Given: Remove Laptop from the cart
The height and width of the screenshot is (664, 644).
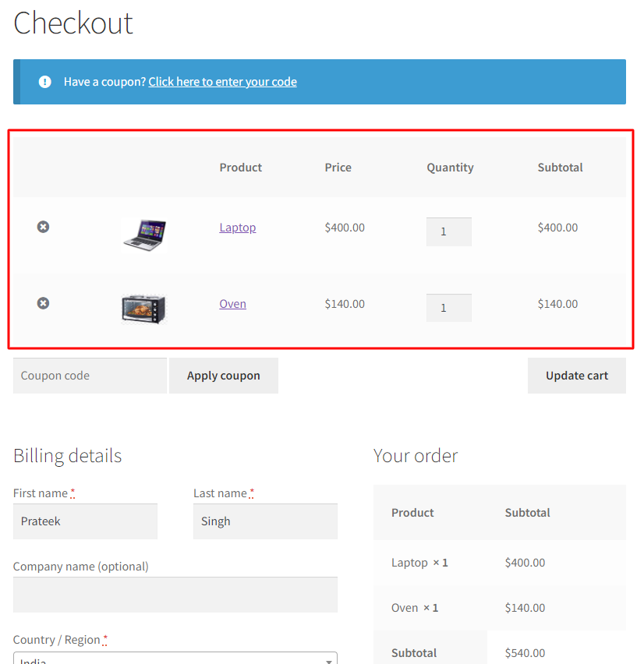Looking at the screenshot, I should (43, 227).
